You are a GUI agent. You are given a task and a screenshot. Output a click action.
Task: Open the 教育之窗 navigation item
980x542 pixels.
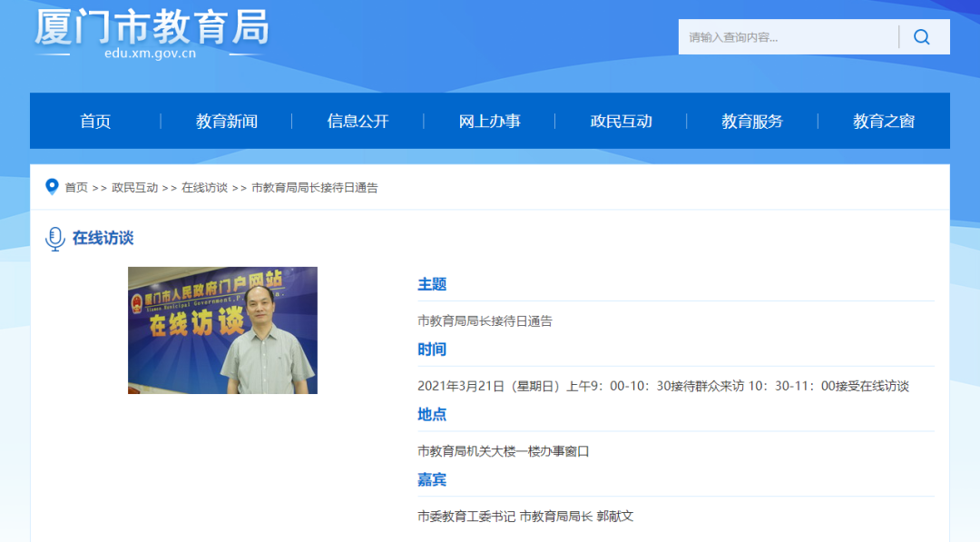coord(884,122)
